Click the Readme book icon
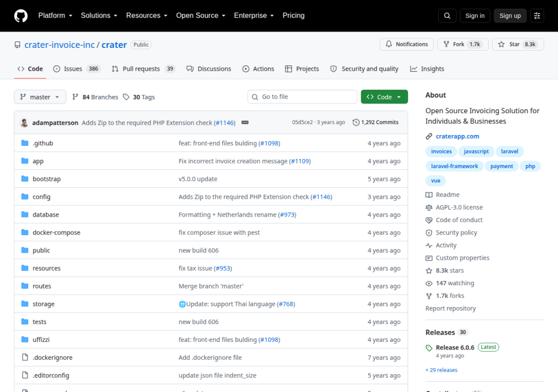The height and width of the screenshot is (392, 558). pos(429,195)
